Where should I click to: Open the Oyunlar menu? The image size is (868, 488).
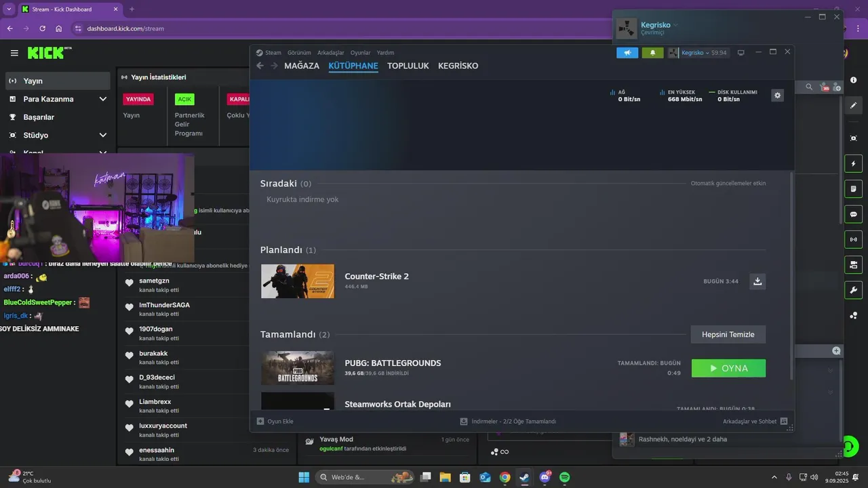[x=360, y=52]
